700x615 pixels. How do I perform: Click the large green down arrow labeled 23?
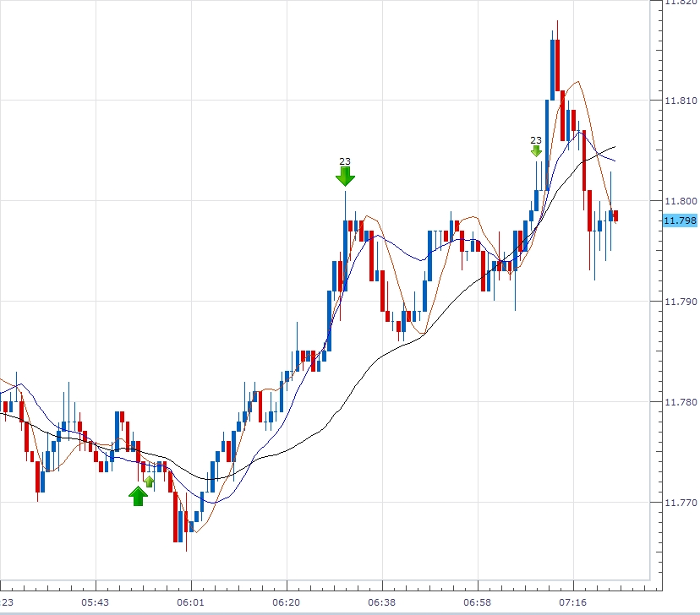pos(345,177)
